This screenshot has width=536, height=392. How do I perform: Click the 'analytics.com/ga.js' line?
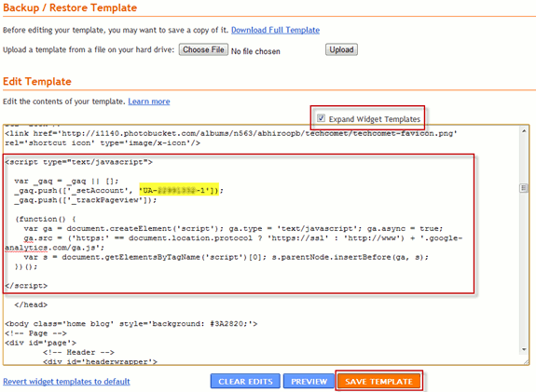pos(55,248)
